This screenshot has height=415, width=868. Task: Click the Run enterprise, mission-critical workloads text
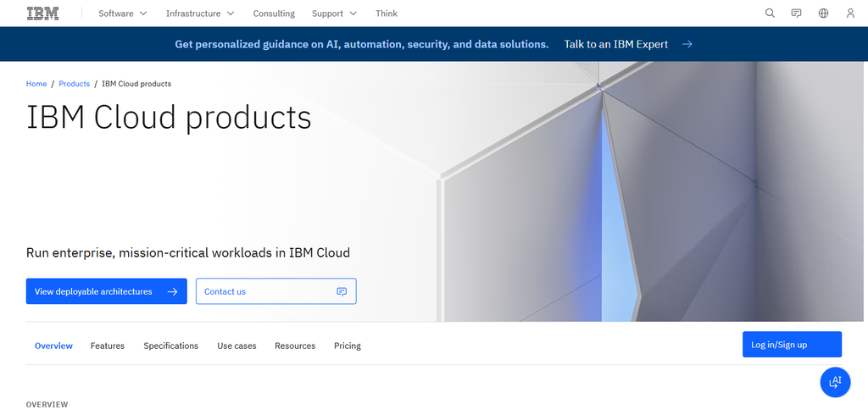188,253
